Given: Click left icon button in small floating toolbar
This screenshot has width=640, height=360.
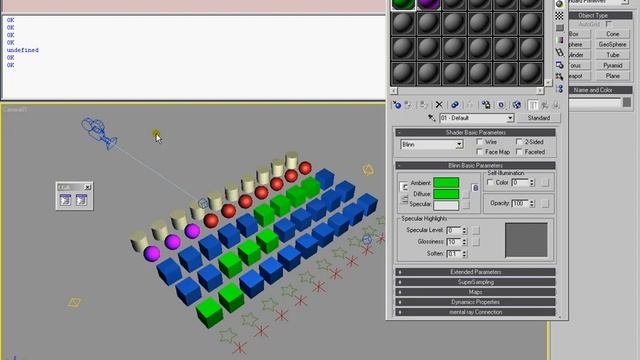Looking at the screenshot, I should 65,200.
